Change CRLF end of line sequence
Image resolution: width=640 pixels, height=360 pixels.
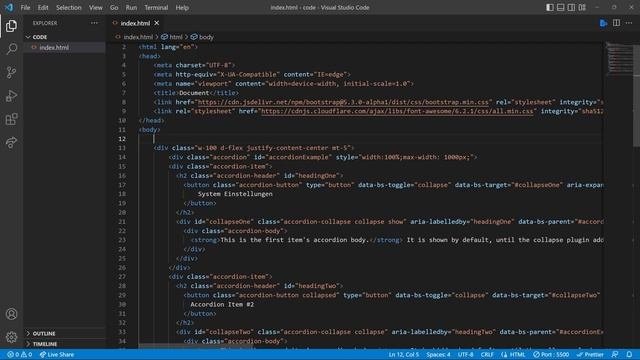[487, 355]
